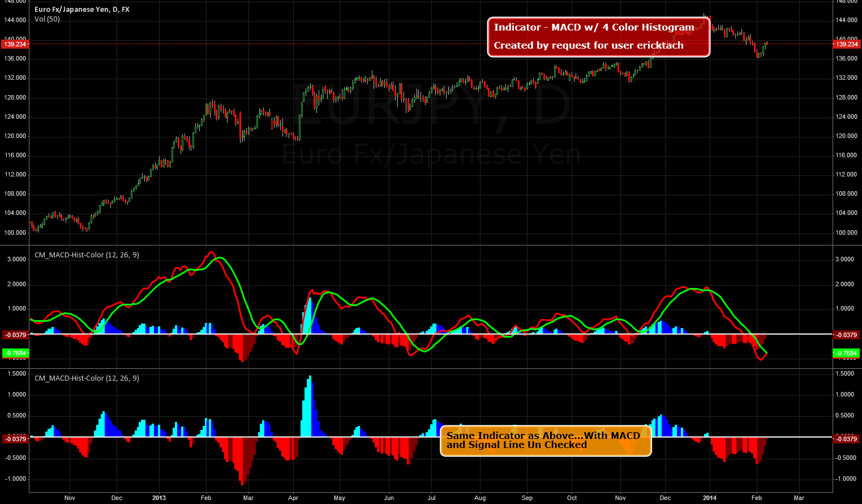862x504 pixels.
Task: Click the Sep label on the time axis
Action: point(527,498)
